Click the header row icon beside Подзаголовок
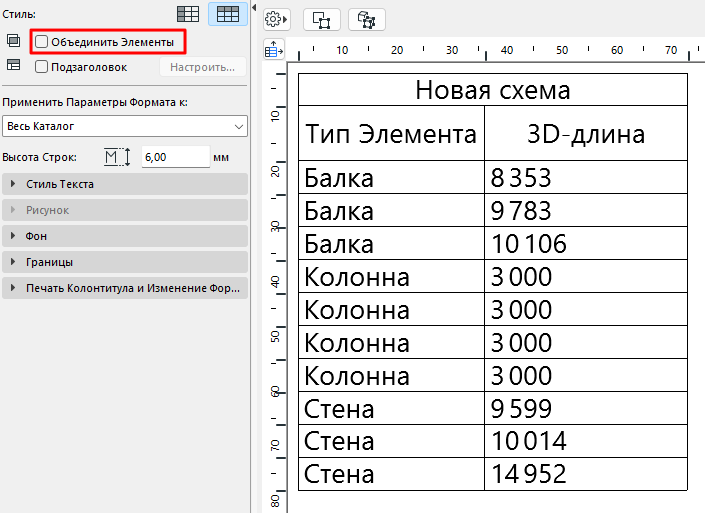Screen dimensions: 705x513 (13, 65)
